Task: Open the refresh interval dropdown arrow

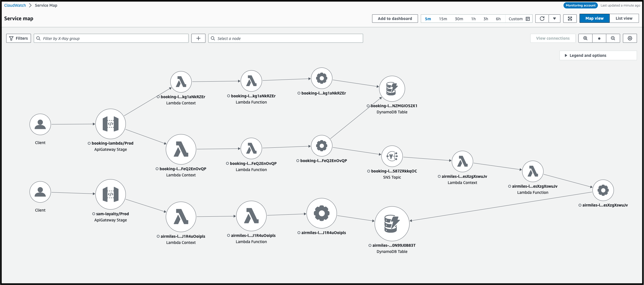Action: (554, 19)
